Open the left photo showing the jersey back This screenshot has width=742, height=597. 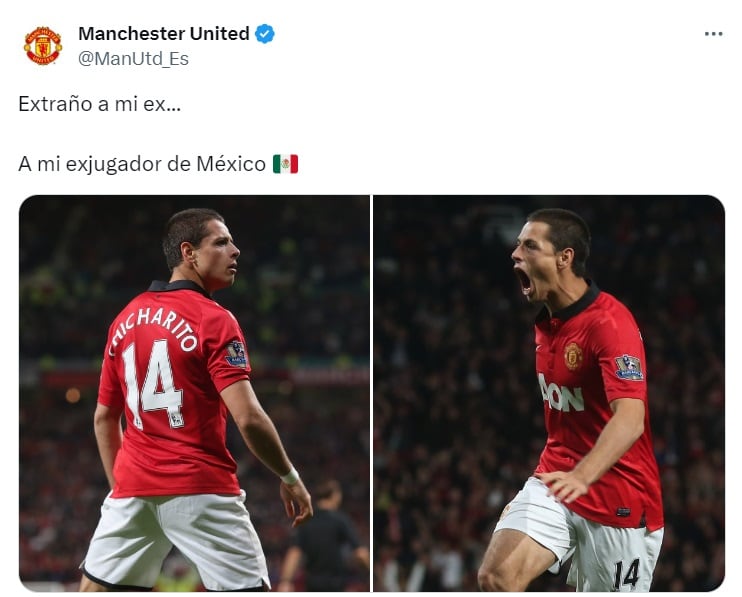click(x=194, y=393)
